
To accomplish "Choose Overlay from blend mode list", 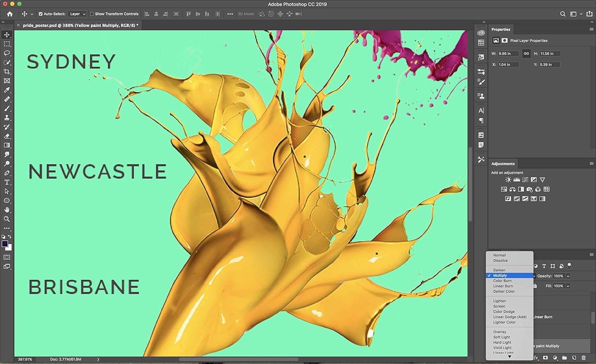I will click(500, 332).
